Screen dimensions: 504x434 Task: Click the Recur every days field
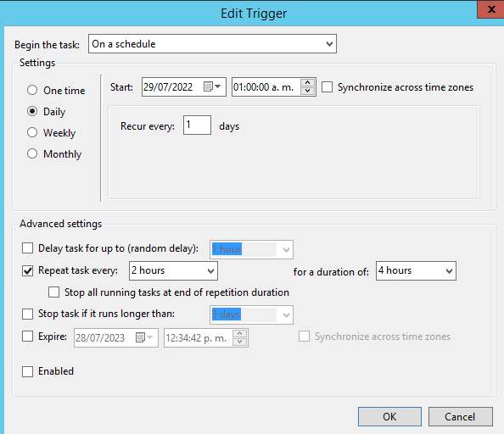coord(197,125)
